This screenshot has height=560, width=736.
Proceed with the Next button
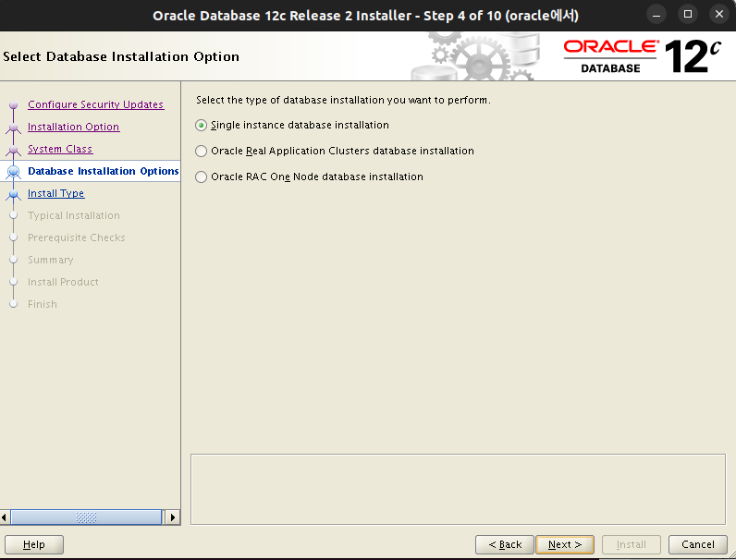tap(565, 544)
